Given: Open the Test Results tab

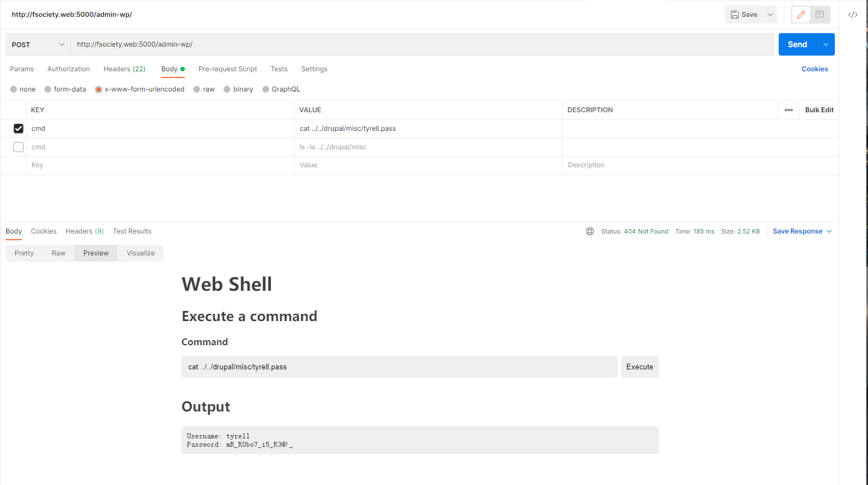Looking at the screenshot, I should pyautogui.click(x=132, y=231).
